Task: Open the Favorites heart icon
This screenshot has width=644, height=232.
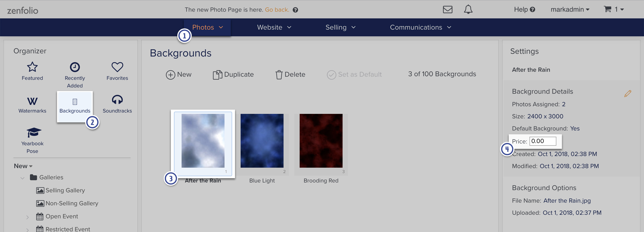Action: tap(117, 67)
